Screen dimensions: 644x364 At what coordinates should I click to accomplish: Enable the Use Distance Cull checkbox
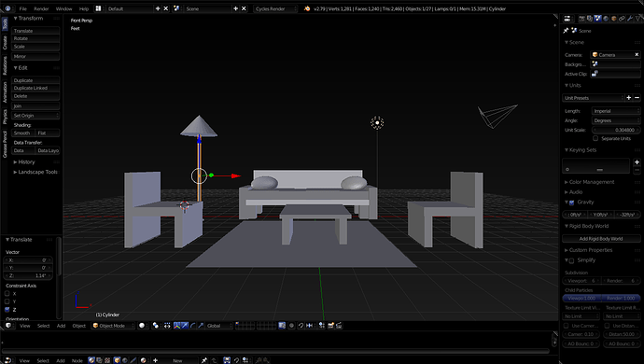click(607, 326)
